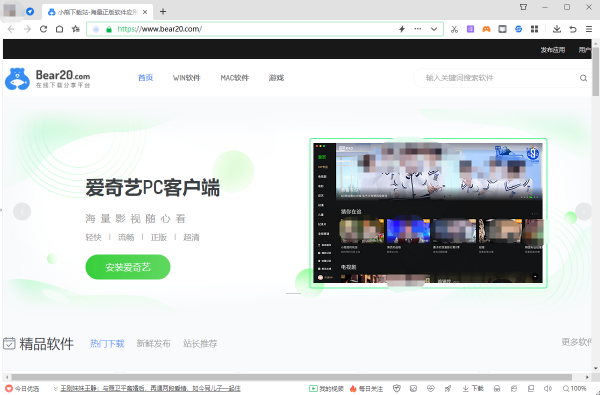Viewport: 600px width, 395px height.
Task: Click the incognito mask status icon
Action: click(x=497, y=388)
